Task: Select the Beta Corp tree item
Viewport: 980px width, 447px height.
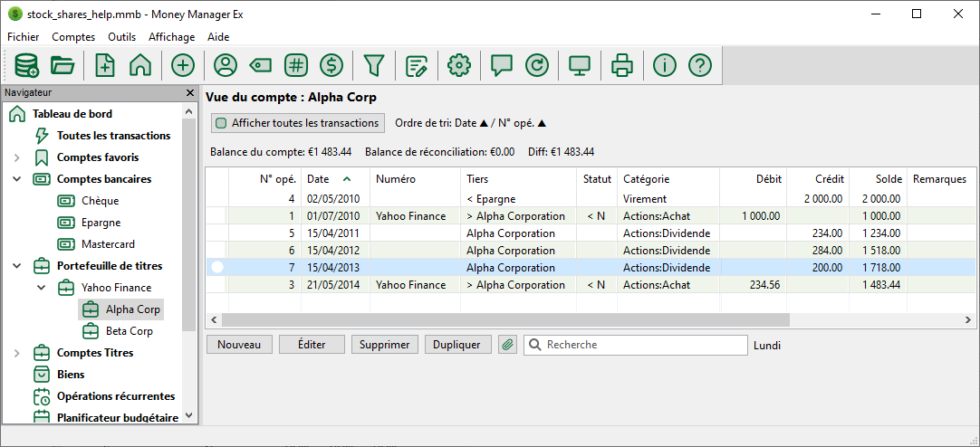Action: [x=130, y=331]
